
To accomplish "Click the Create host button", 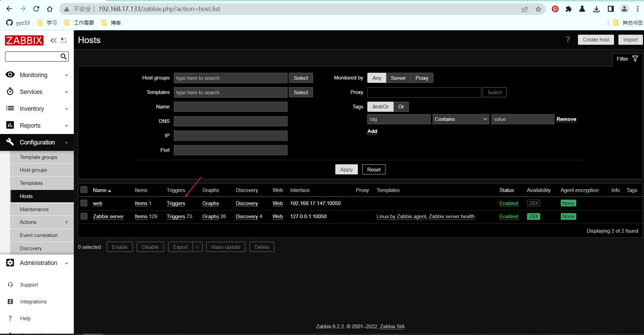I will tap(596, 40).
